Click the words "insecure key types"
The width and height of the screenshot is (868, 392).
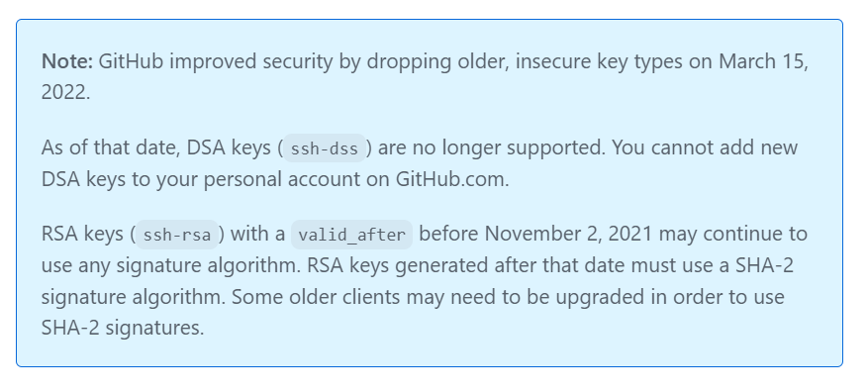click(599, 62)
